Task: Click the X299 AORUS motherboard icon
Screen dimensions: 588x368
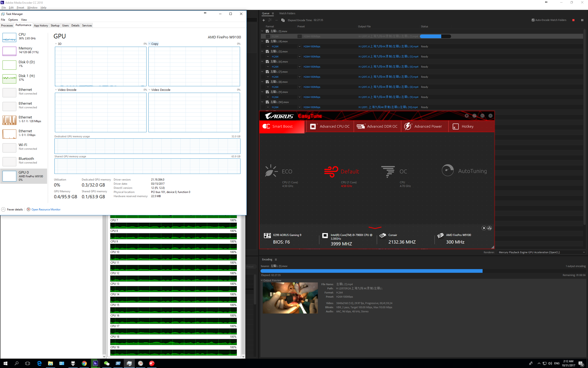Action: [267, 235]
